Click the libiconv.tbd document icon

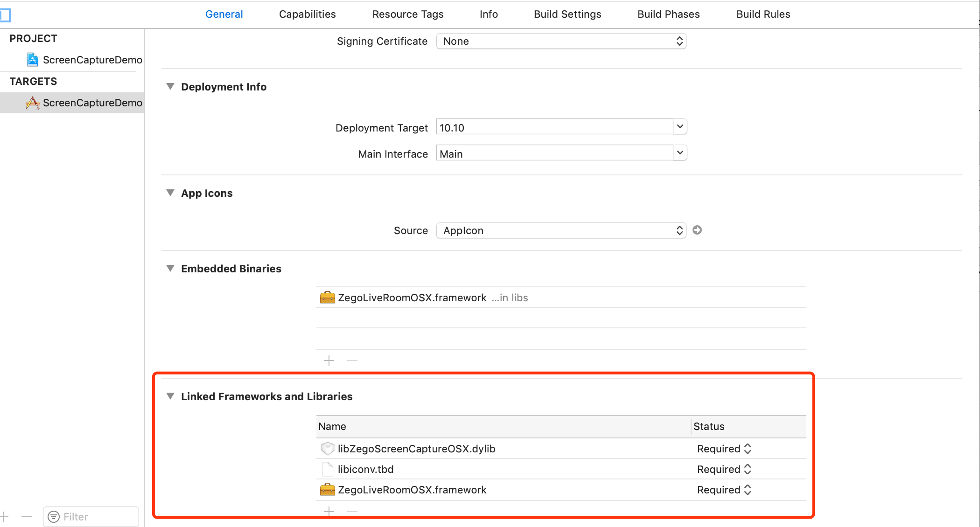point(328,469)
